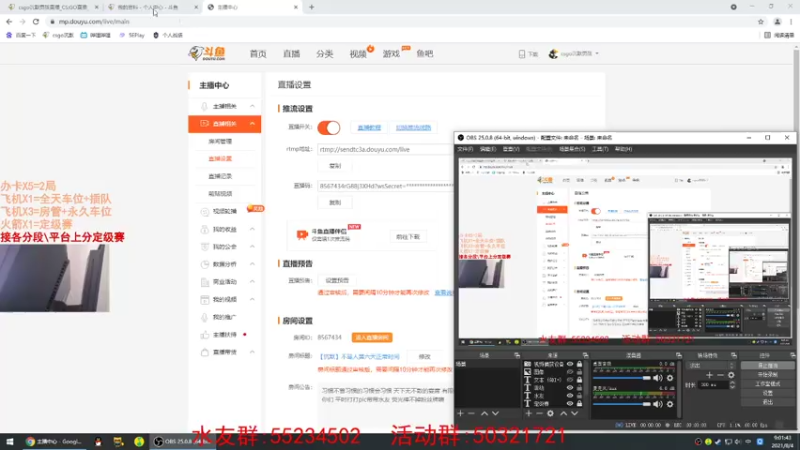Toggle lock on last source in list
Screen dimensions: 800x450
[579, 404]
